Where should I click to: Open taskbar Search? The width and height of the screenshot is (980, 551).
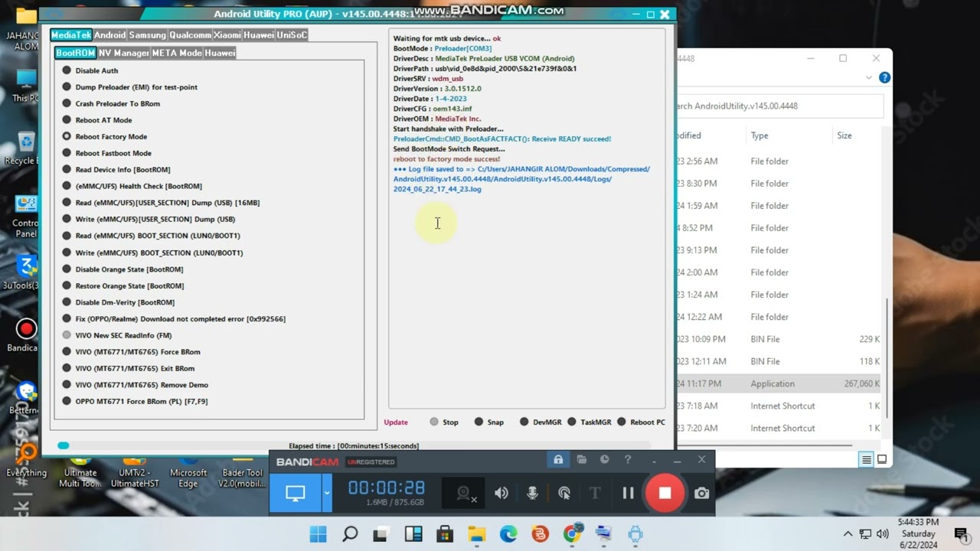coord(350,534)
